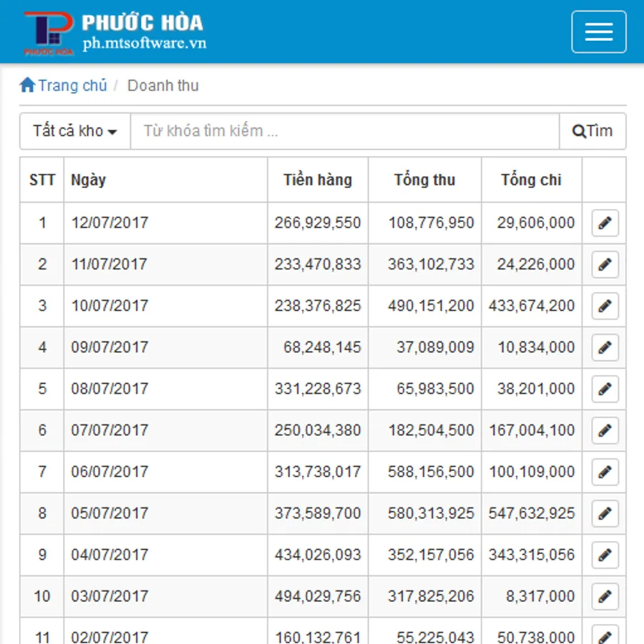Click pencil icon for 10/07/2017

coord(605,306)
